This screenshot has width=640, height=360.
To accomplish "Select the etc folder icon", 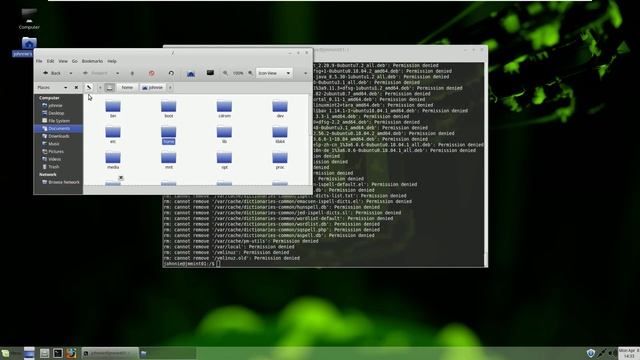I will click(113, 132).
